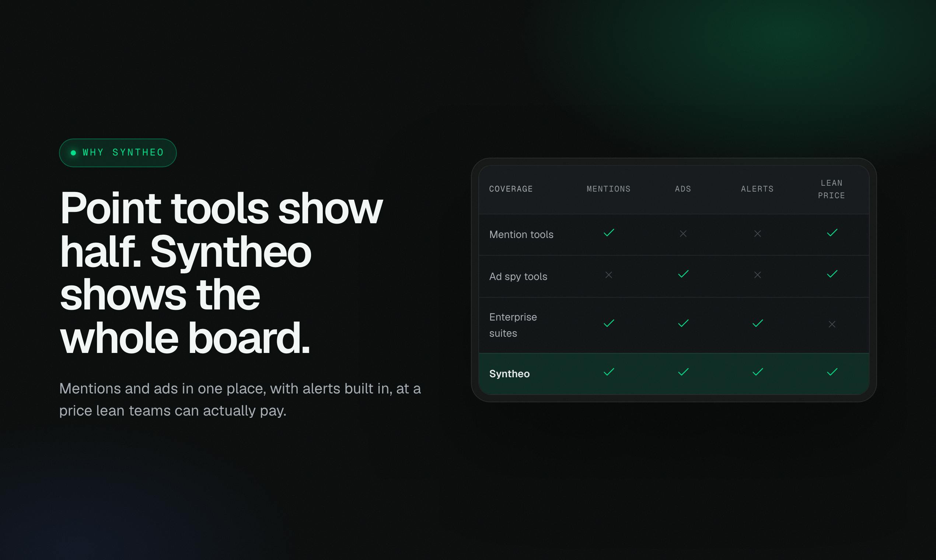Click the Syntheo row label

click(x=510, y=374)
